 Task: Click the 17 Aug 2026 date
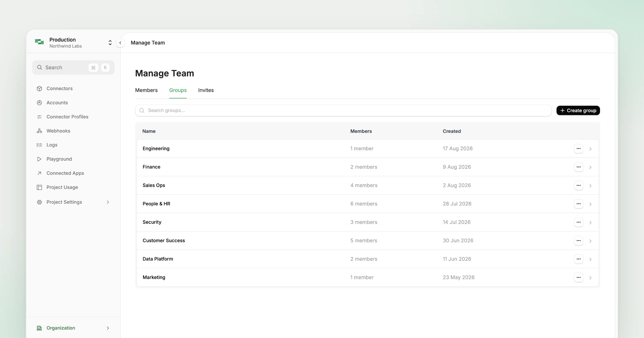[x=458, y=149]
